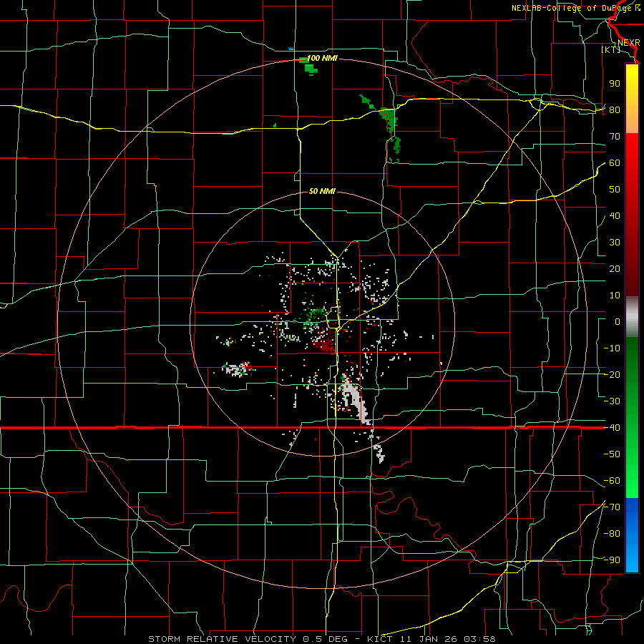Click the "30" velocity scale label
This screenshot has width=644, height=644.
615,243
